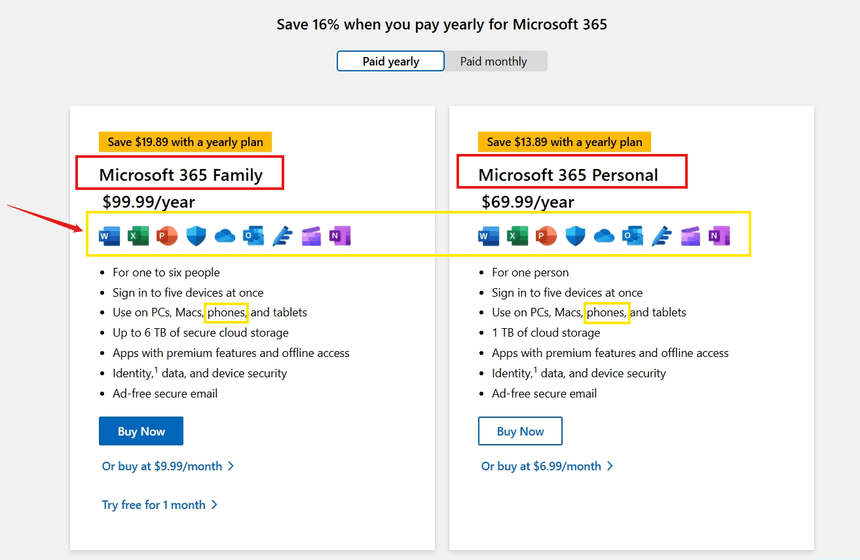Click the Outlook icon in the Personal plan
Screen dimensions: 860x560
coord(633,237)
